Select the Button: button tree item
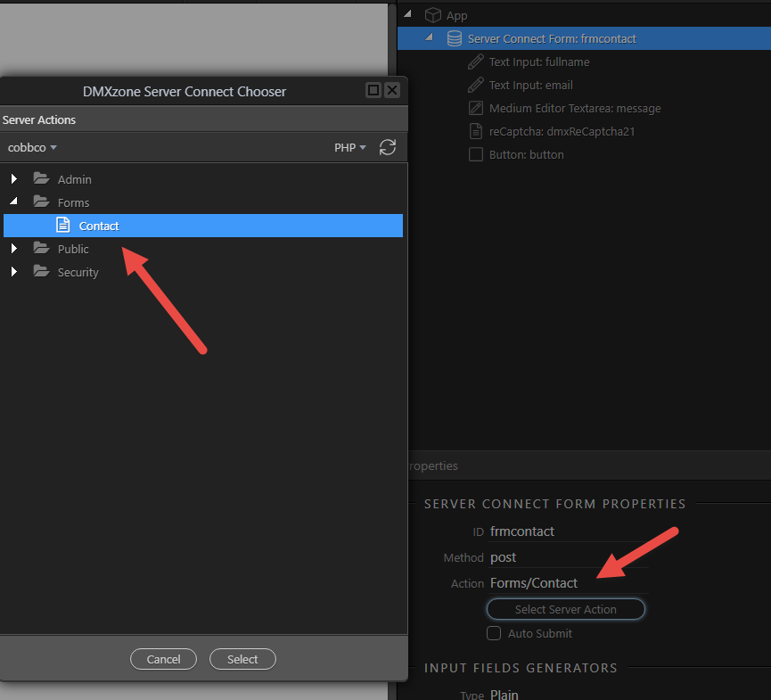Viewport: 771px width, 700px height. 527,154
